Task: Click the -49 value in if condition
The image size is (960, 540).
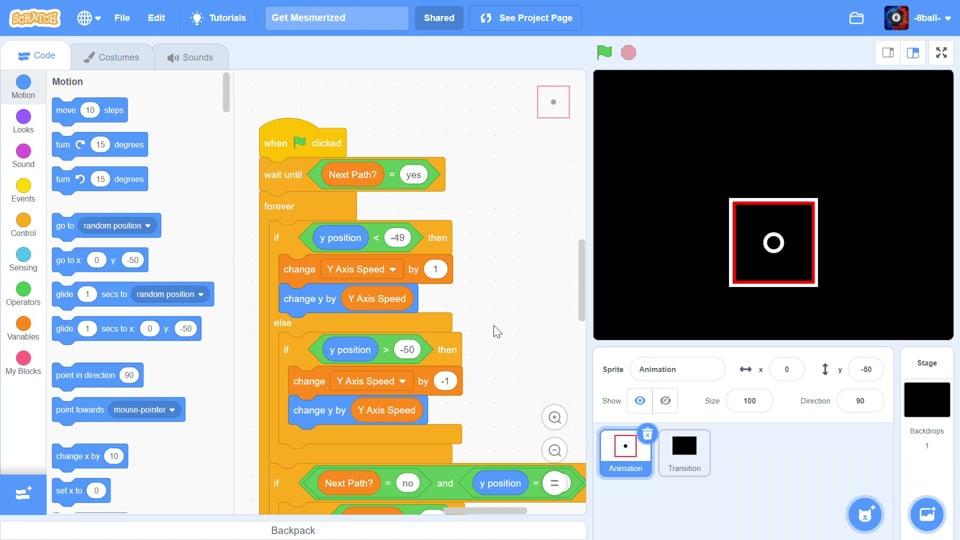Action: 397,238
